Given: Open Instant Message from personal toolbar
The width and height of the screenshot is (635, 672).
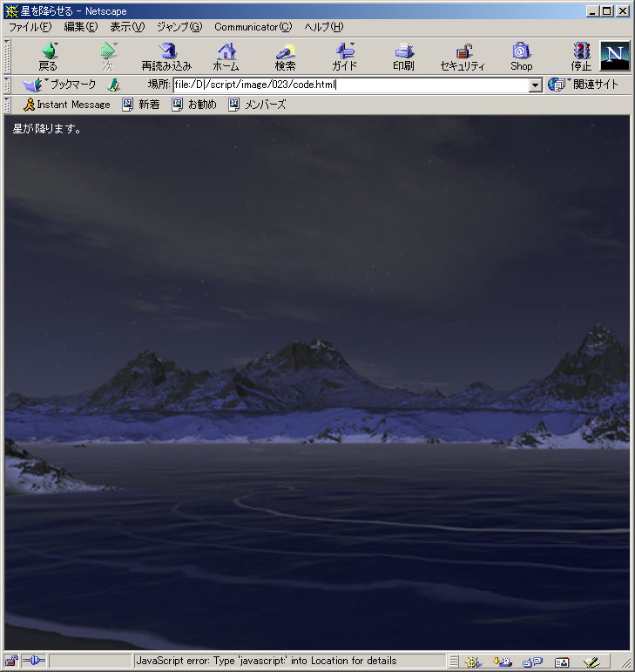Looking at the screenshot, I should 67,105.
